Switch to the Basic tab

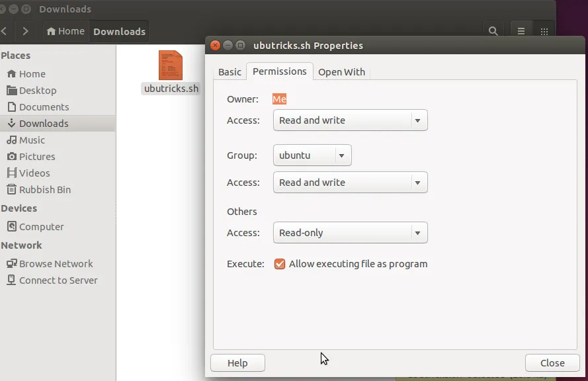click(230, 72)
